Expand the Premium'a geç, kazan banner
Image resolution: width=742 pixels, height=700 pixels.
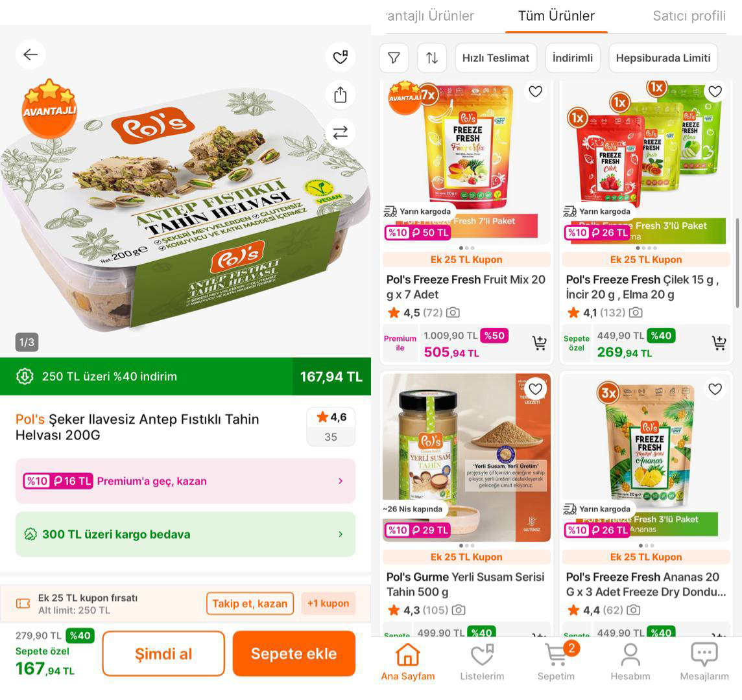(x=185, y=481)
